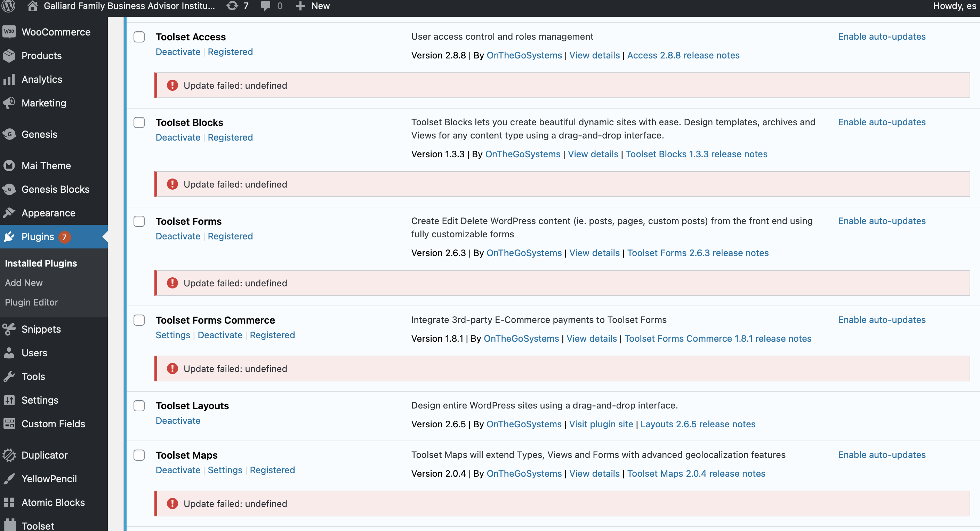
Task: Click the Duplicator gear icon
Action: pos(9,454)
